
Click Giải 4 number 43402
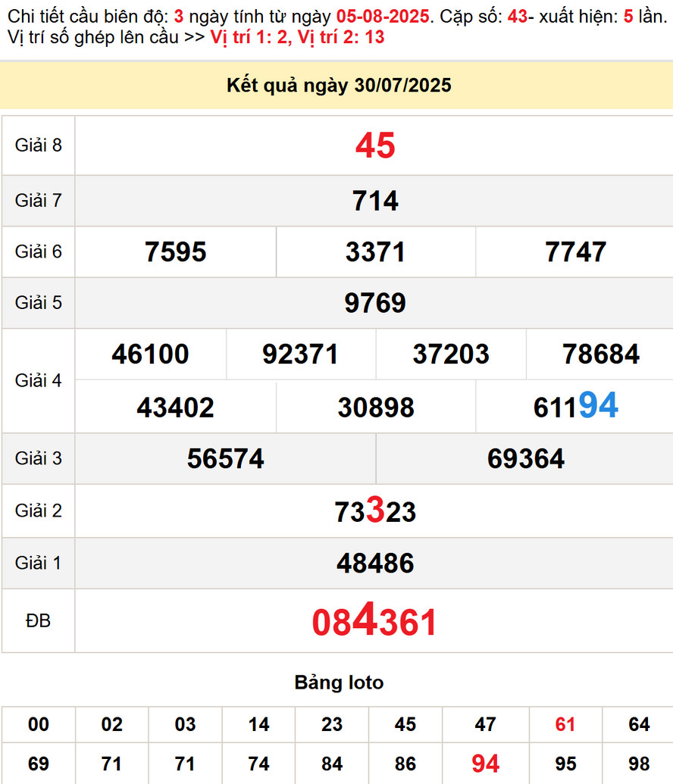point(175,408)
